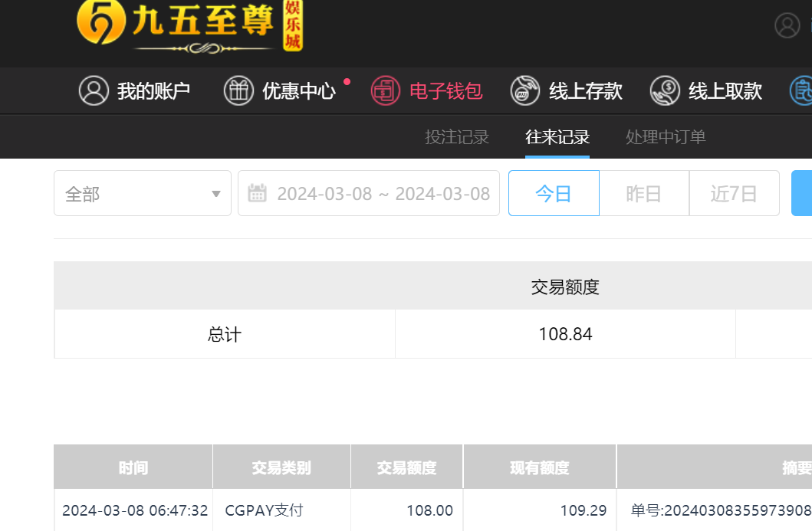Open the date range picker 2024-03-08
Screen dimensions: 812x531
(x=369, y=193)
